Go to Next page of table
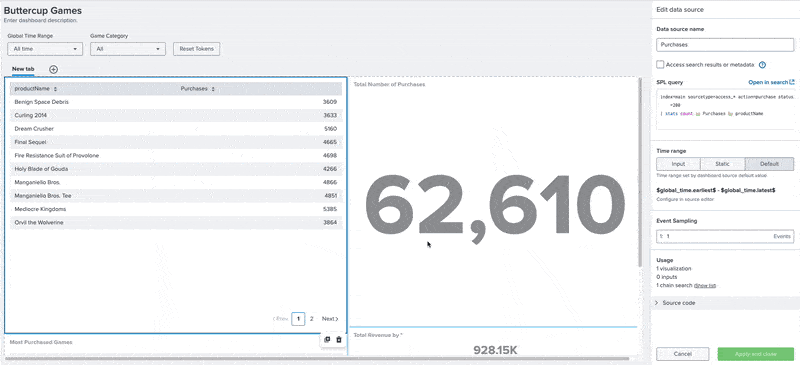 point(330,319)
